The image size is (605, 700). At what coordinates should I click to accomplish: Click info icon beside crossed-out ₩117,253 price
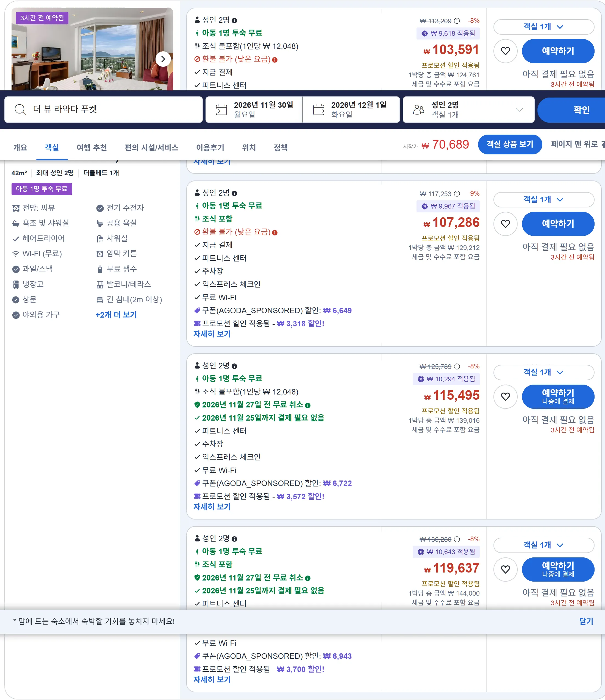[x=457, y=194]
